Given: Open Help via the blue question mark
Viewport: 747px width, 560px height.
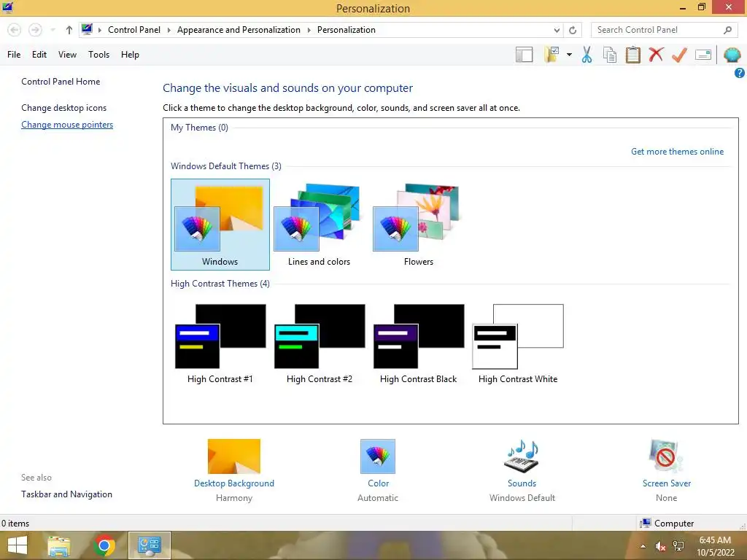Looking at the screenshot, I should pos(740,73).
